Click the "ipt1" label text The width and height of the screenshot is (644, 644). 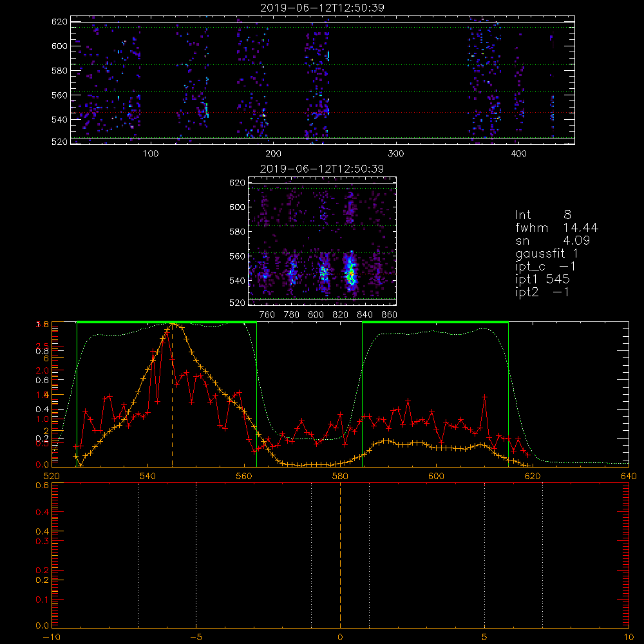[527, 279]
